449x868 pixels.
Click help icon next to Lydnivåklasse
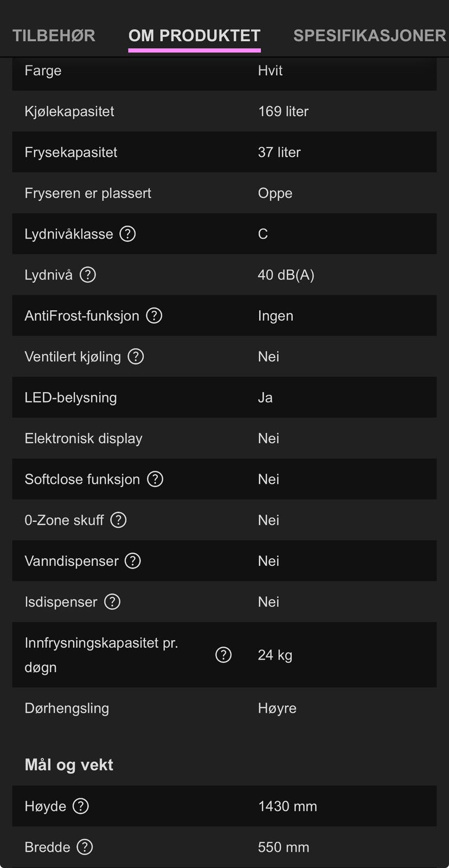(127, 234)
